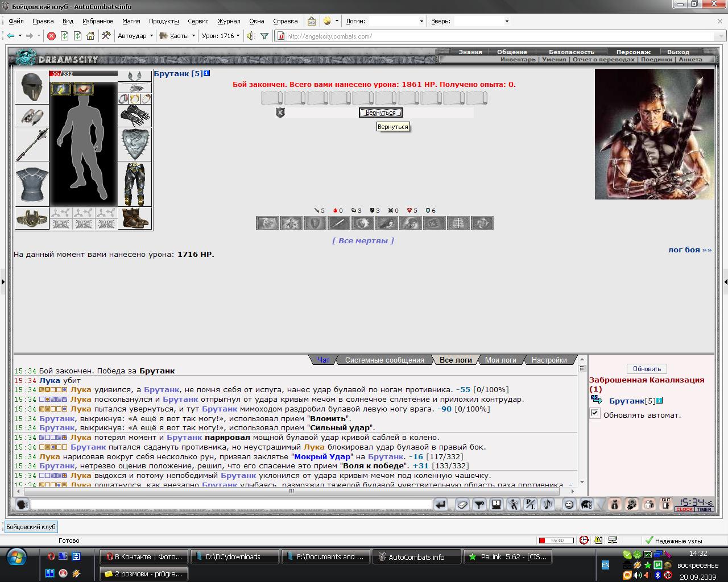Viewport: 728px width, 582px height.
Task: Open the Зверь combo box
Action: tap(482, 21)
